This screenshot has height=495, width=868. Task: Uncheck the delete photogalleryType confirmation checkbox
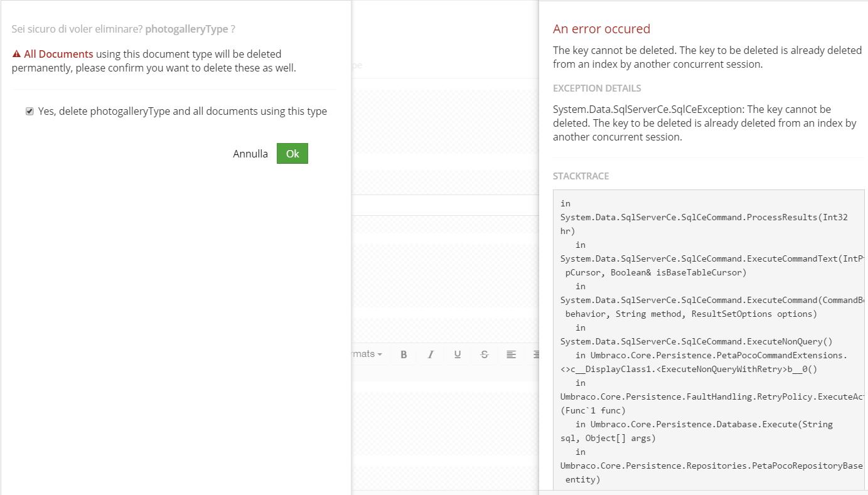click(x=29, y=112)
